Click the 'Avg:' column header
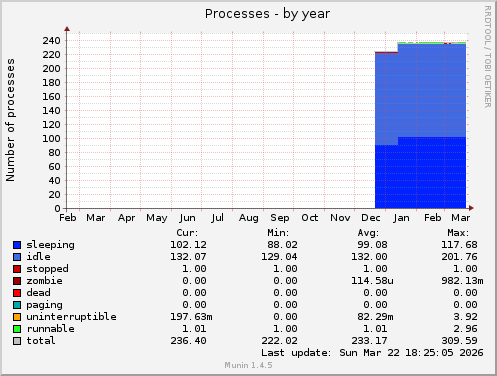 click(368, 233)
